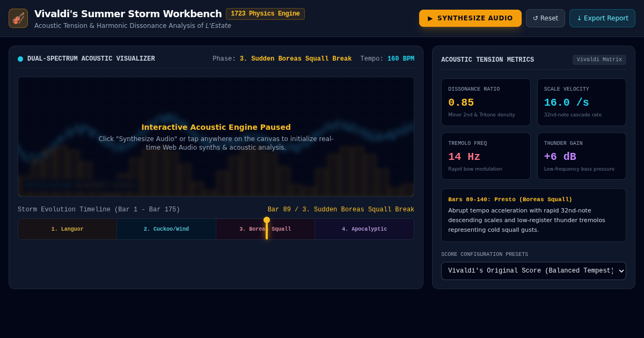Screen dimensions: 644x338
Task: Click the cyan visualizer status dot
Action: pyautogui.click(x=20, y=59)
